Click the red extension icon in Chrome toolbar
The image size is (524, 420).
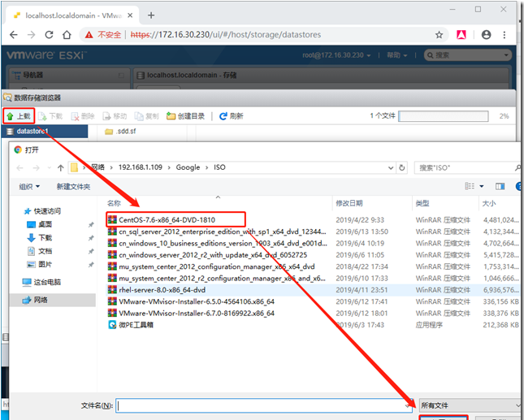click(x=461, y=35)
